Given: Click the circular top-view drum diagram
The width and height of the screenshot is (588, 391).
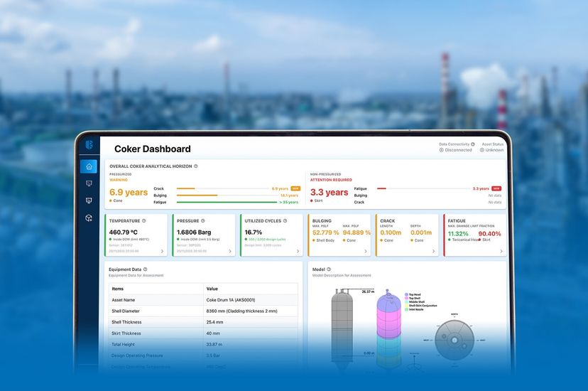Looking at the screenshot, I should [454, 341].
